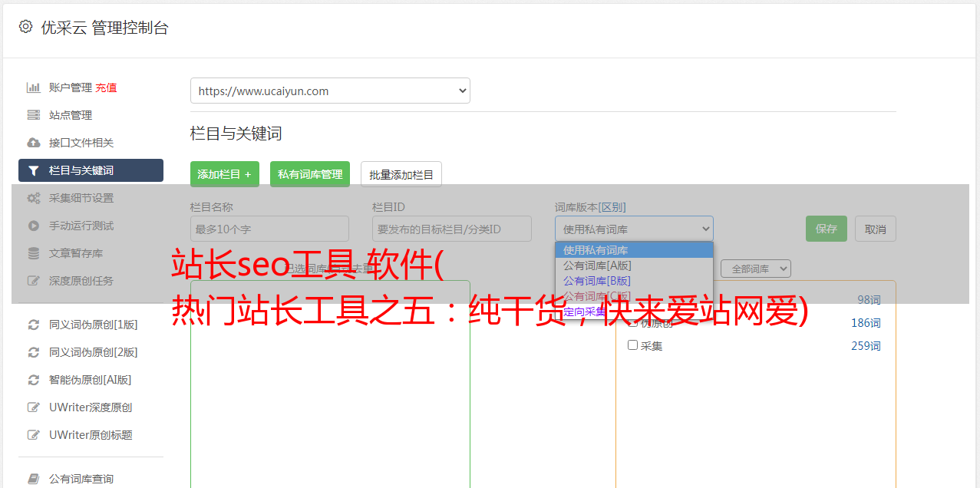Click the 词库版本 select box showing 使用私有词库
The width and height of the screenshot is (980, 488).
634,229
